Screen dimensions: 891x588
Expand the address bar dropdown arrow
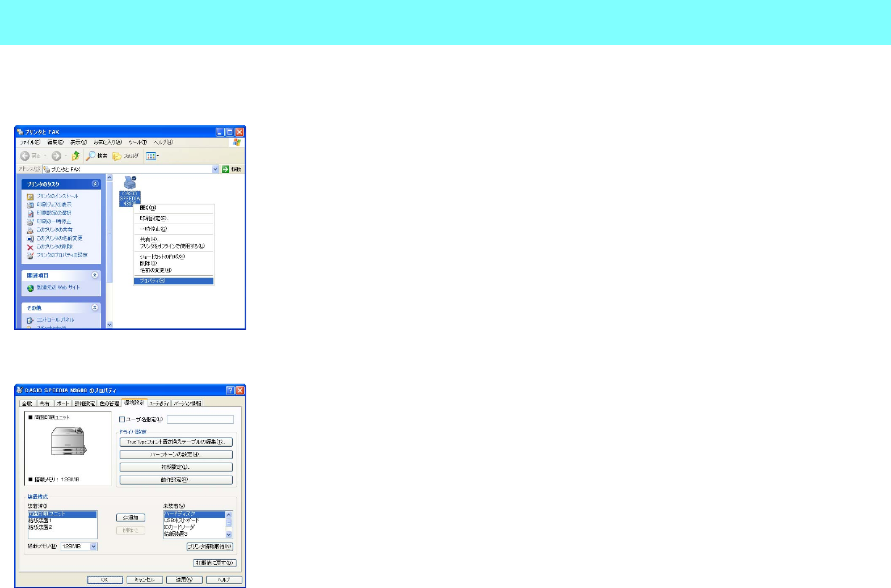215,169
